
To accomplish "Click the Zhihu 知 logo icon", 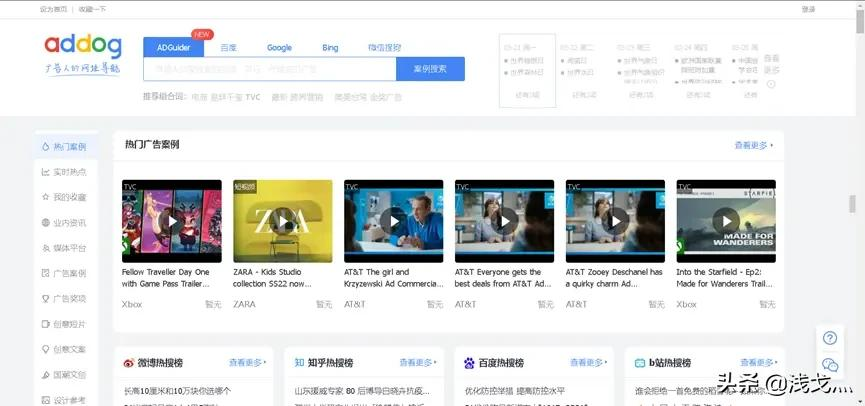I will coord(299,362).
